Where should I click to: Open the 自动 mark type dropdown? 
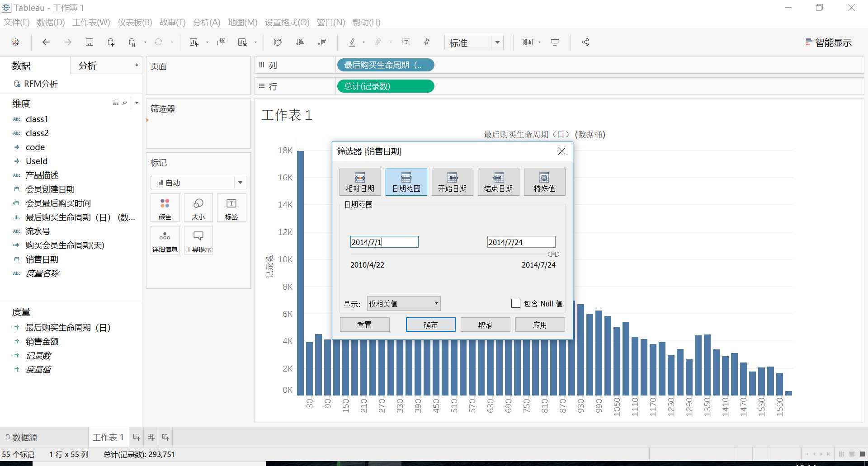click(198, 183)
